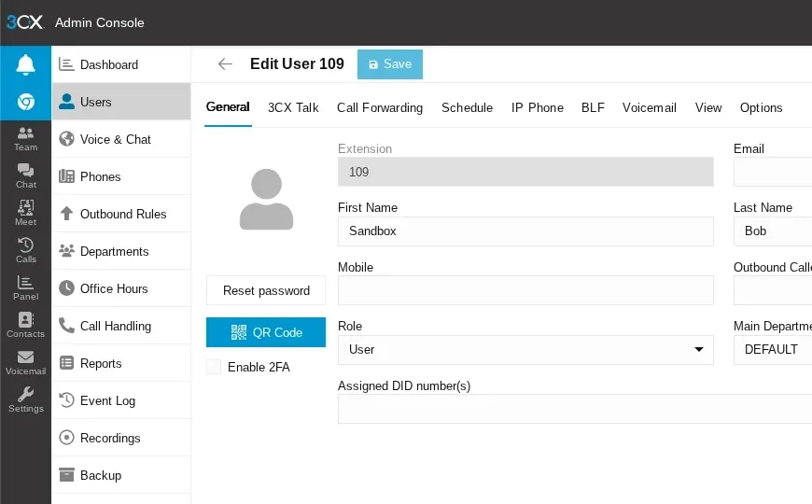Click the Email input field
812x504 pixels.
coord(773,172)
